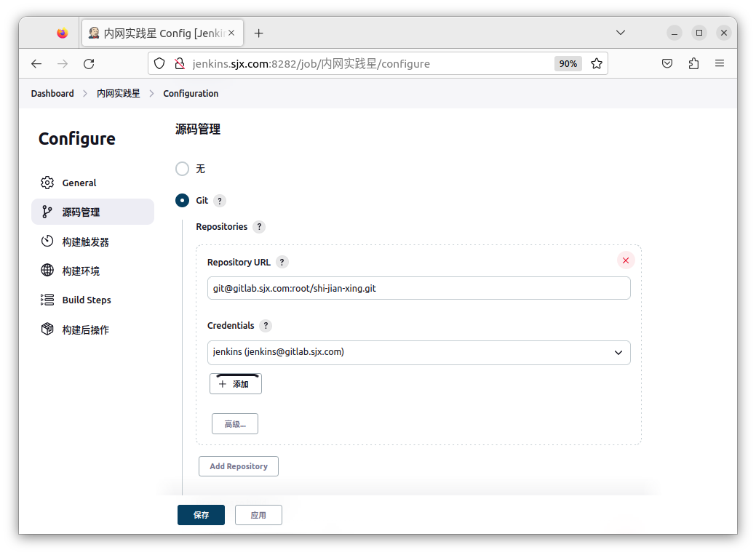The width and height of the screenshot is (756, 555).
Task: Open the list all tabs chevron
Action: pos(621,33)
